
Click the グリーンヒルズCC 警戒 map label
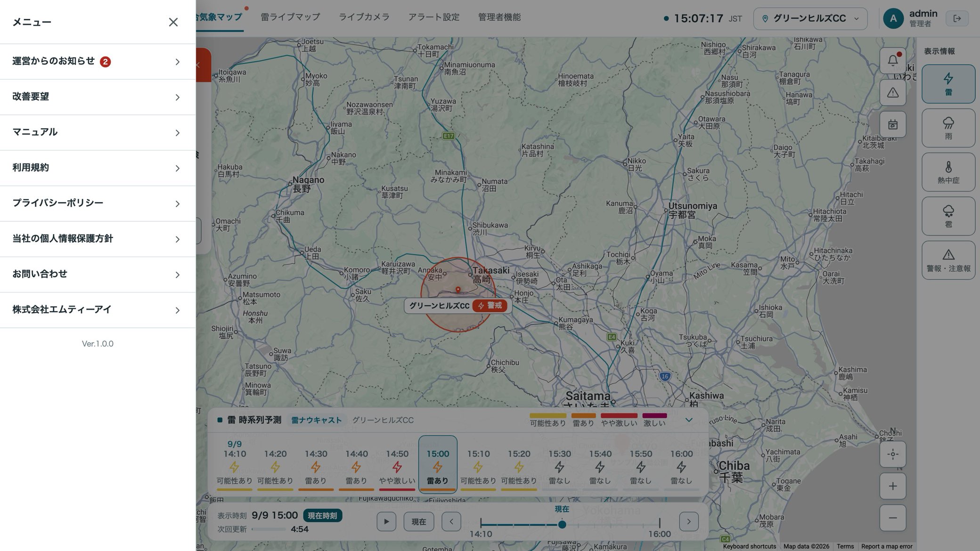pos(457,306)
